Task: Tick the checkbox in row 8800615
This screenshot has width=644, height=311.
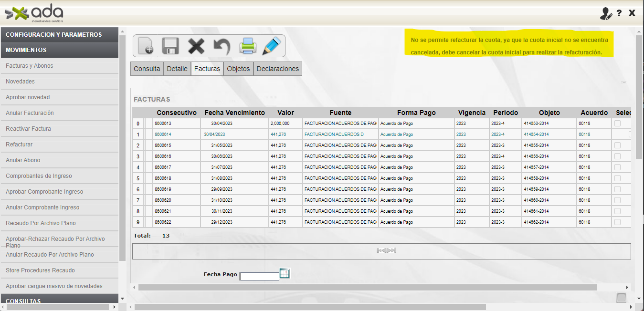Action: pyautogui.click(x=617, y=145)
